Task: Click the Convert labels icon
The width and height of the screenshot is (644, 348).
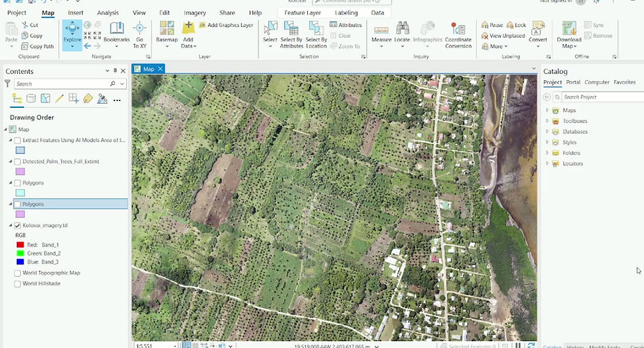Action: tap(538, 28)
